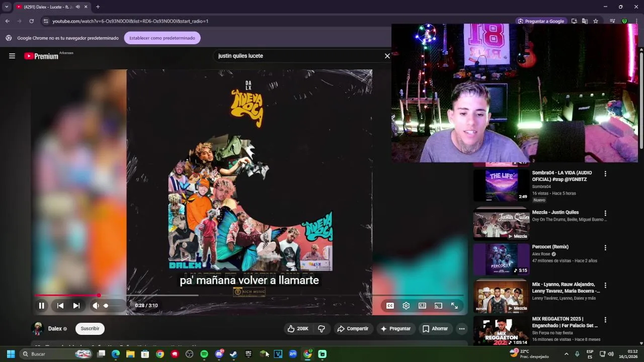
Task: View site information icon in address bar
Action: tap(45, 21)
